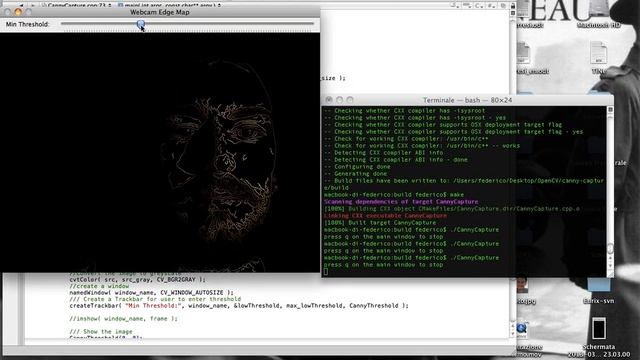Viewport: 640px width, 360px height.
Task: Click 'Detecting CXX compiler ABI info - done'
Action: tap(396, 160)
